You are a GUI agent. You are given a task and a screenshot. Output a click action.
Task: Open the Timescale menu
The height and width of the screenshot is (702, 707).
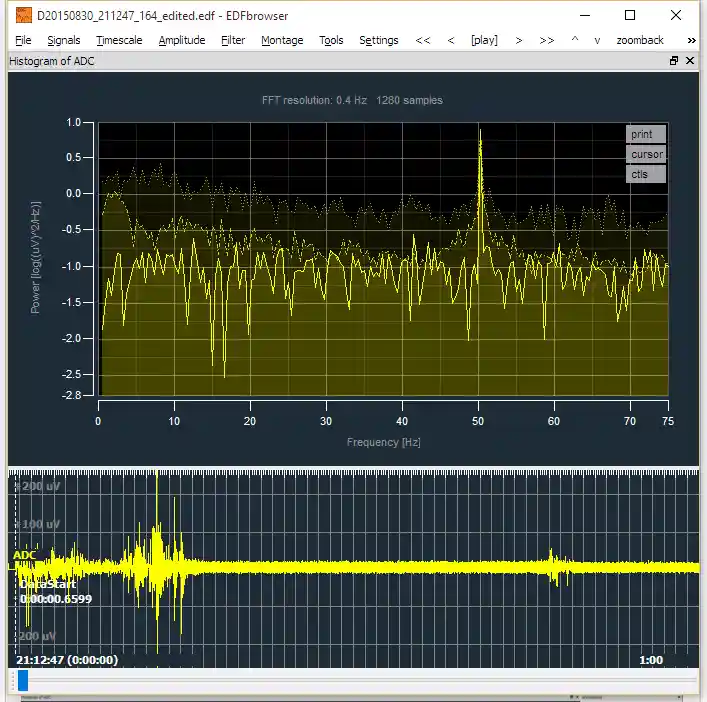pyautogui.click(x=119, y=40)
